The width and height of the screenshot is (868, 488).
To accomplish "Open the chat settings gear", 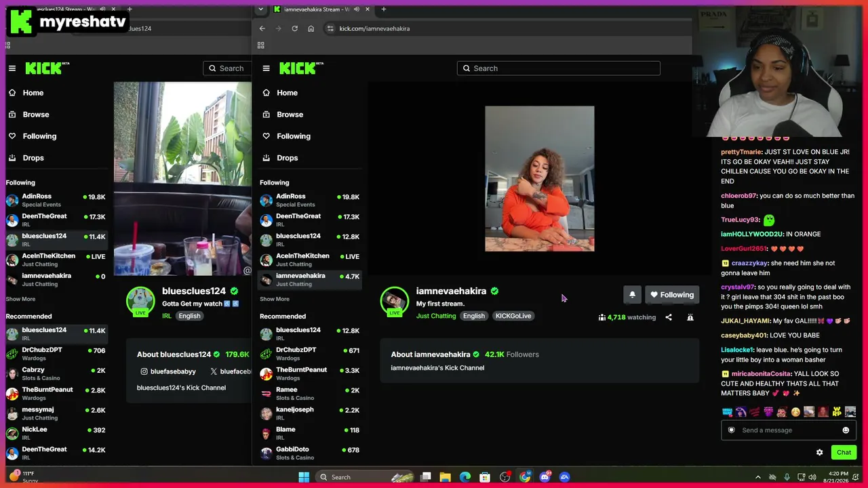I will point(819,452).
